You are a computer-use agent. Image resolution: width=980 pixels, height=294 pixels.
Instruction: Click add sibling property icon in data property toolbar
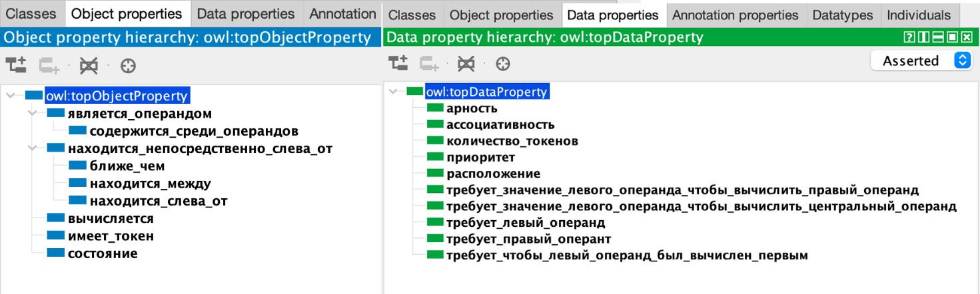coord(430,63)
